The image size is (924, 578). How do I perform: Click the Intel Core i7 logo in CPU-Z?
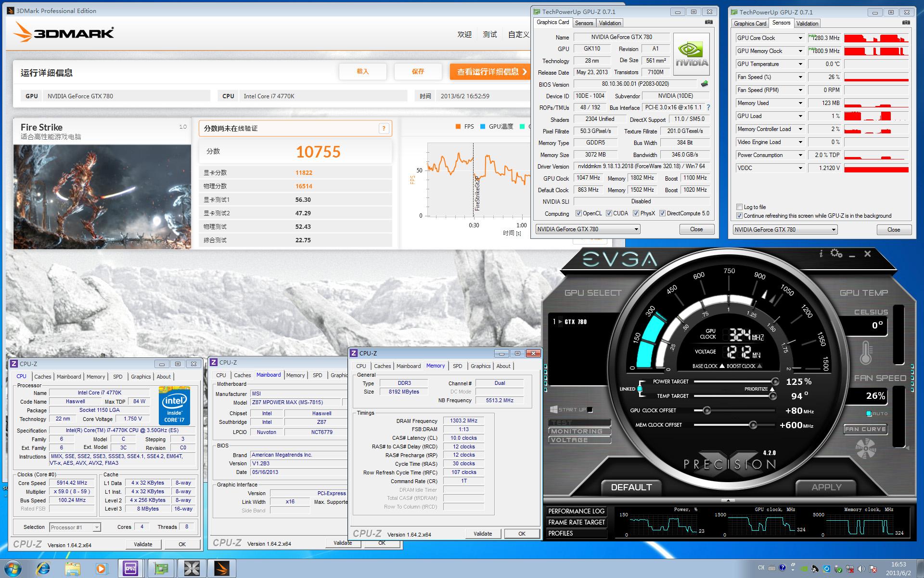[174, 405]
